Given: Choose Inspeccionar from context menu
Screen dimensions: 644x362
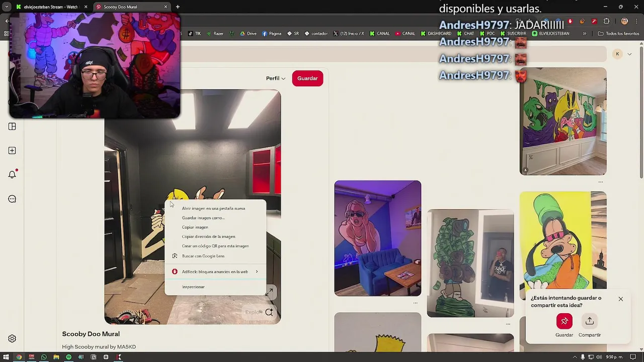Looking at the screenshot, I should pyautogui.click(x=215, y=287).
